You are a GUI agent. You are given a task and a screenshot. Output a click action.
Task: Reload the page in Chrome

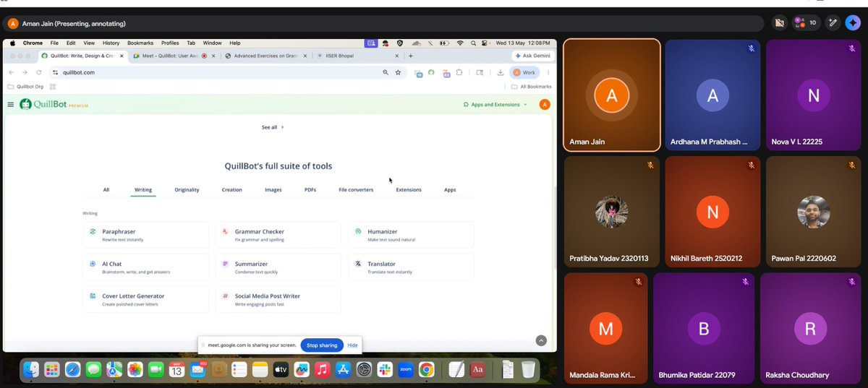(39, 72)
